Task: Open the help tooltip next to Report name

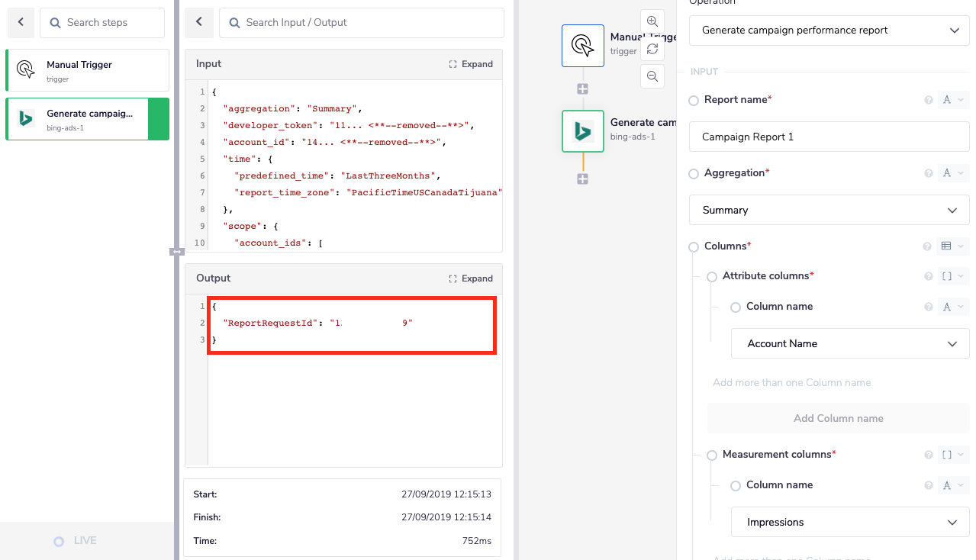Action: click(x=928, y=100)
